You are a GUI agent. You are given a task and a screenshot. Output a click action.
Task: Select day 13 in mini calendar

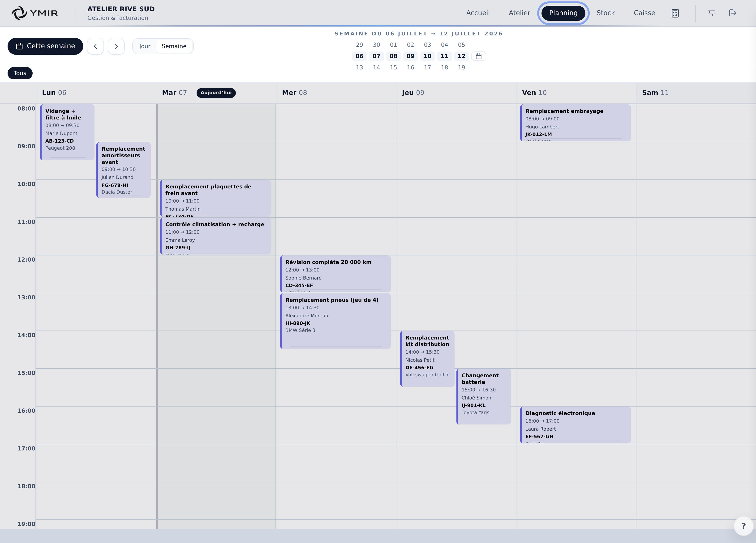click(359, 68)
